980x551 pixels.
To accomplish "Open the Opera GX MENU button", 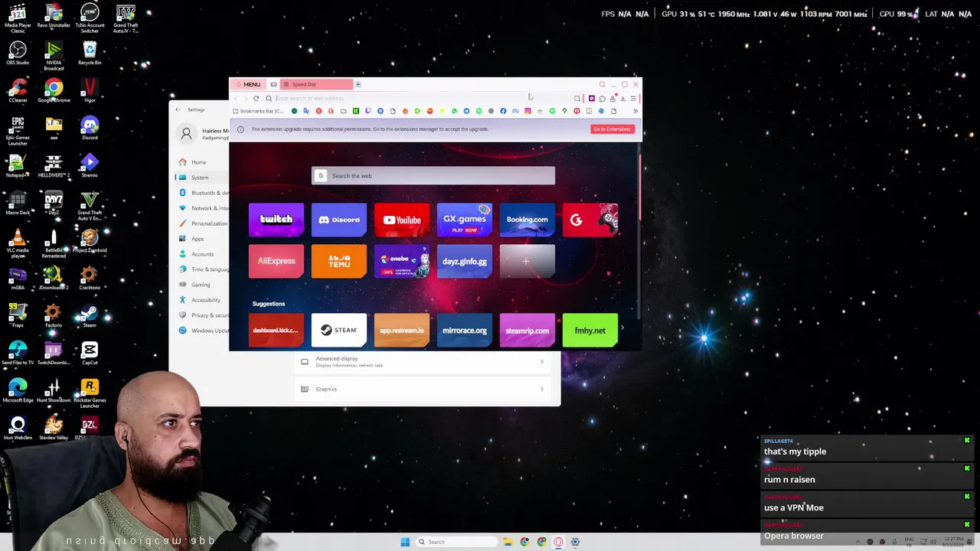I will click(247, 84).
